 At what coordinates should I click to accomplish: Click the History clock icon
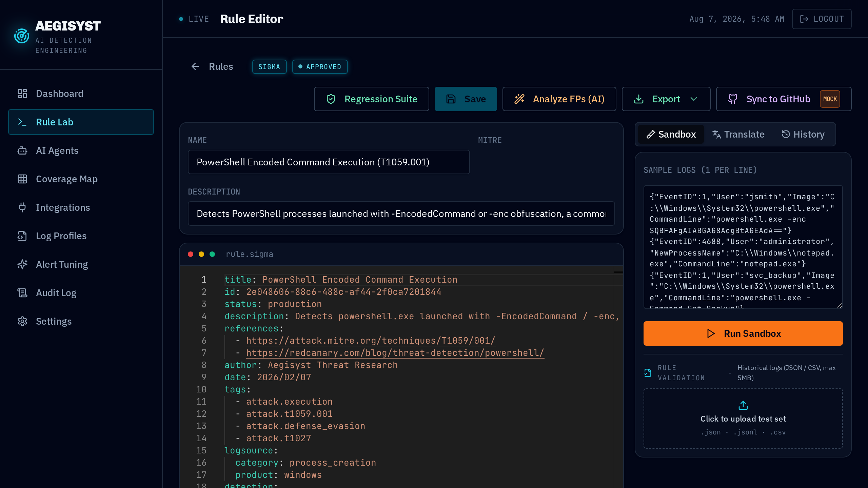coord(786,134)
